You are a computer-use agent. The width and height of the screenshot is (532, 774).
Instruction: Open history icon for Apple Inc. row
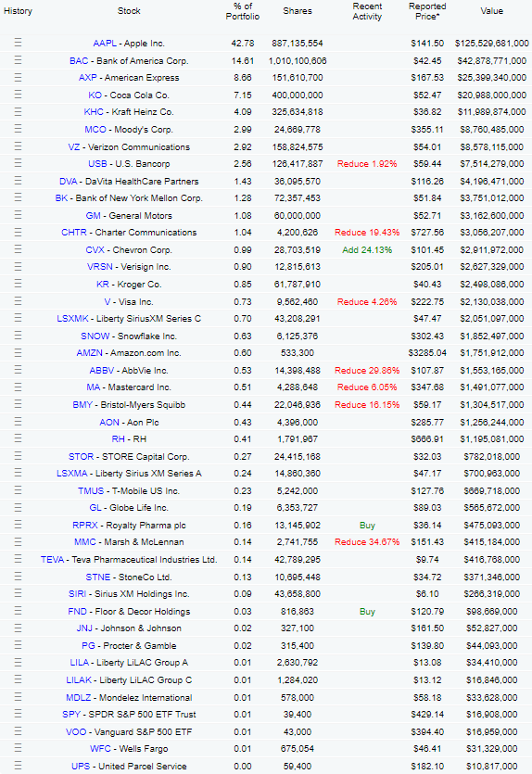[x=19, y=43]
